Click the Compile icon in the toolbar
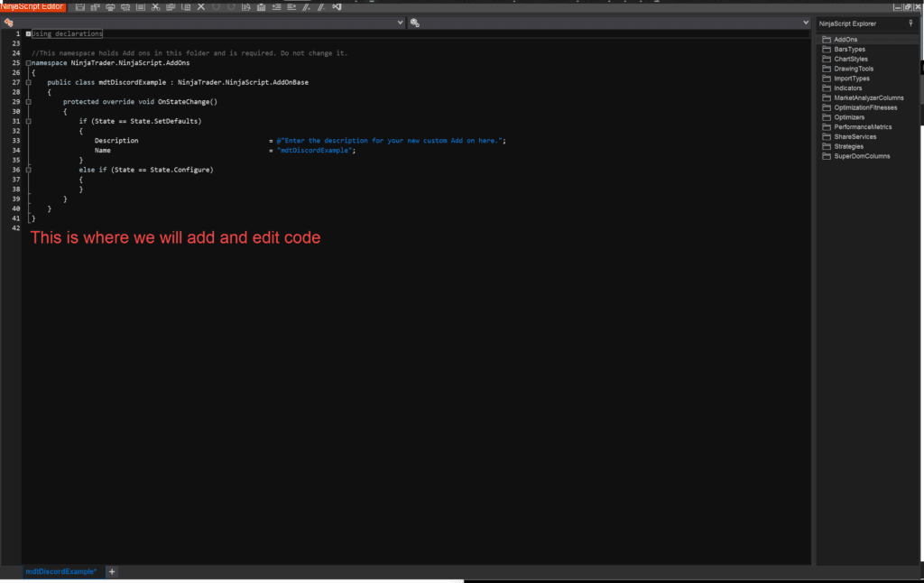Image resolution: width=924 pixels, height=583 pixels. pyautogui.click(x=261, y=7)
